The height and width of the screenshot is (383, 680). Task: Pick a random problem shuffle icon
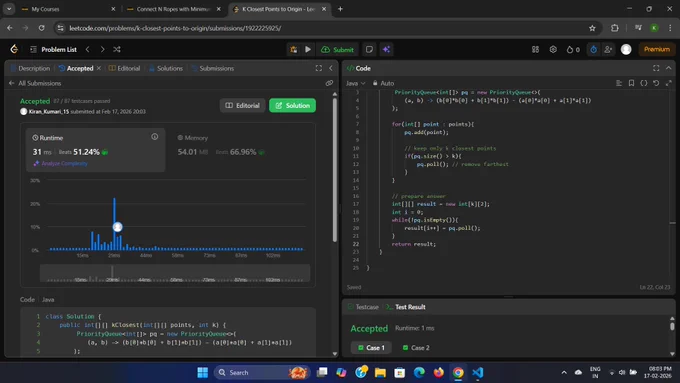(x=117, y=49)
